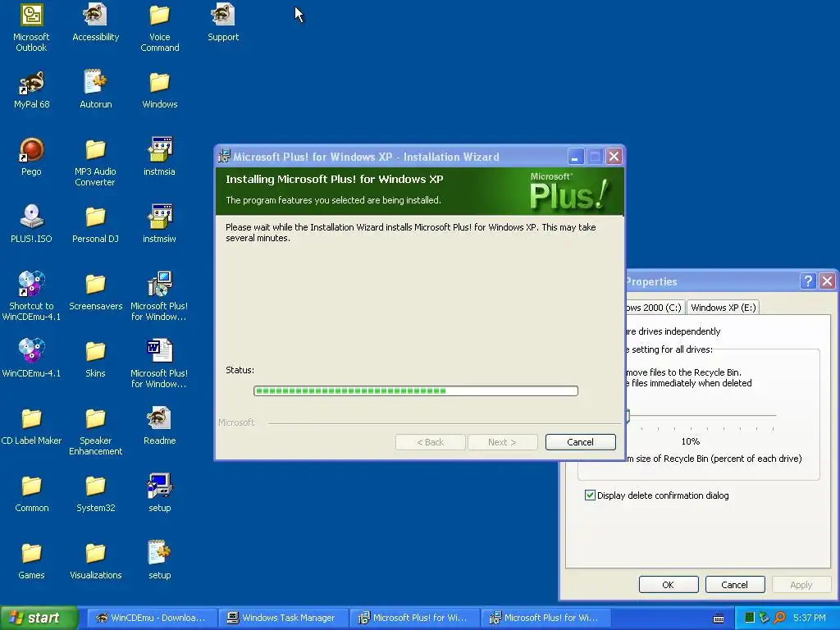Click the Properties dialog help question-mark button

[x=808, y=281]
